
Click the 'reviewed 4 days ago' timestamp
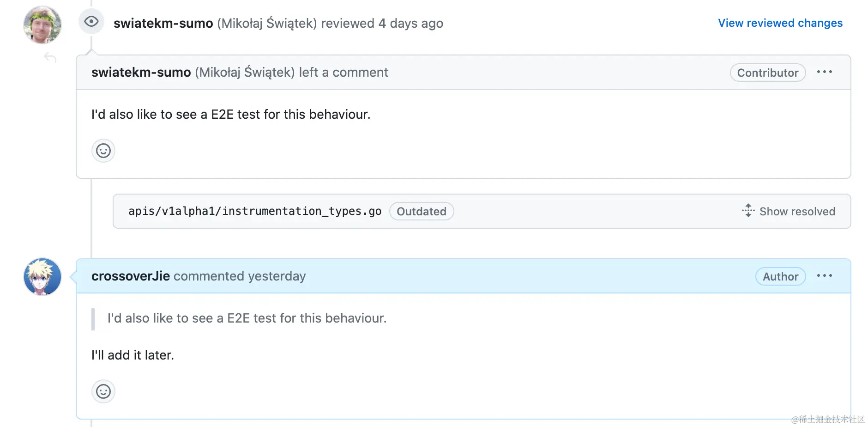point(410,23)
